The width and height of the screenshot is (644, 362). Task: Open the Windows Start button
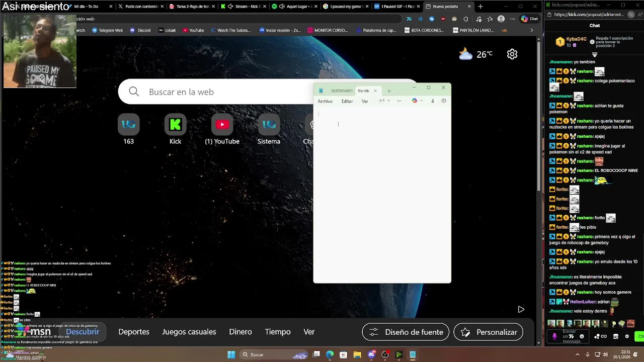point(231,354)
